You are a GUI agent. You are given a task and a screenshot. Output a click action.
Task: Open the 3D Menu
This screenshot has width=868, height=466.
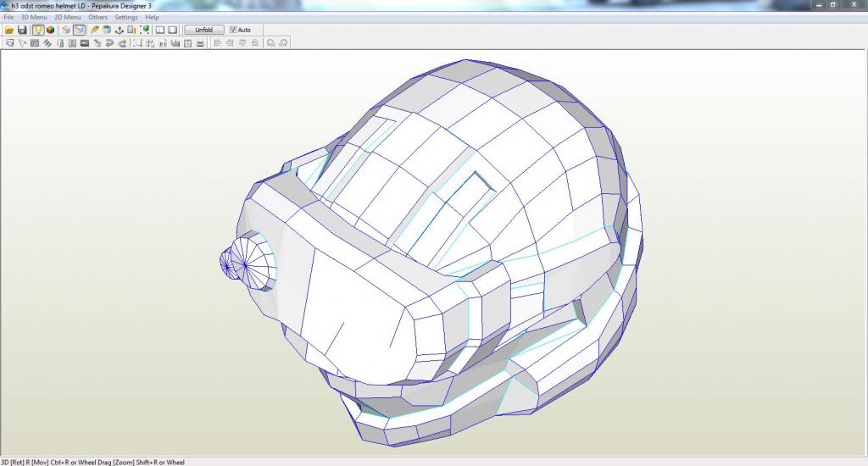pyautogui.click(x=34, y=17)
